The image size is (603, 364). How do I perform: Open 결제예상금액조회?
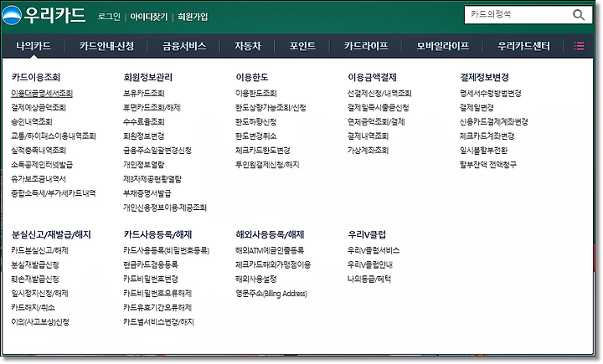pyautogui.click(x=39, y=108)
